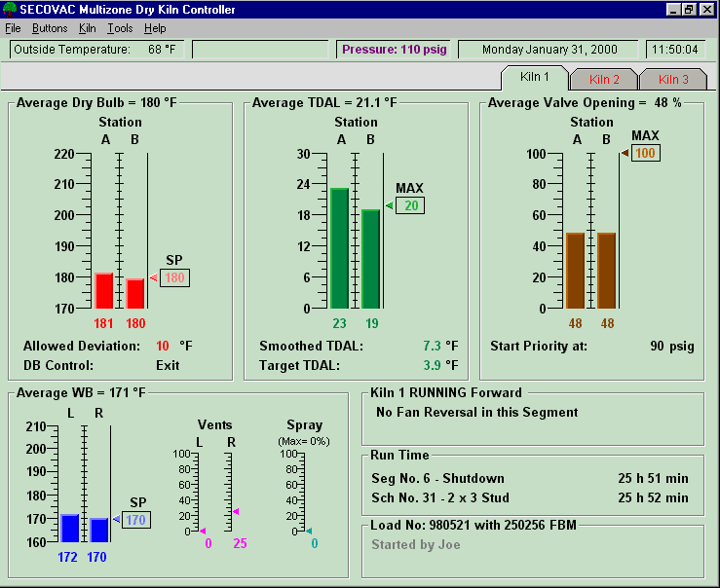This screenshot has width=720, height=588.
Task: Click the schedule time 25 h 52 min
Action: [653, 497]
